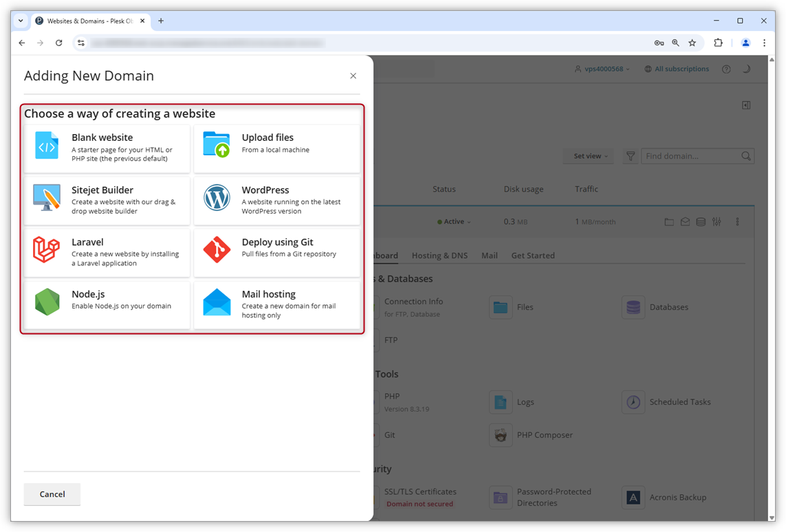The width and height of the screenshot is (786, 532).
Task: Open the vps4000568 account dropdown
Action: click(602, 69)
